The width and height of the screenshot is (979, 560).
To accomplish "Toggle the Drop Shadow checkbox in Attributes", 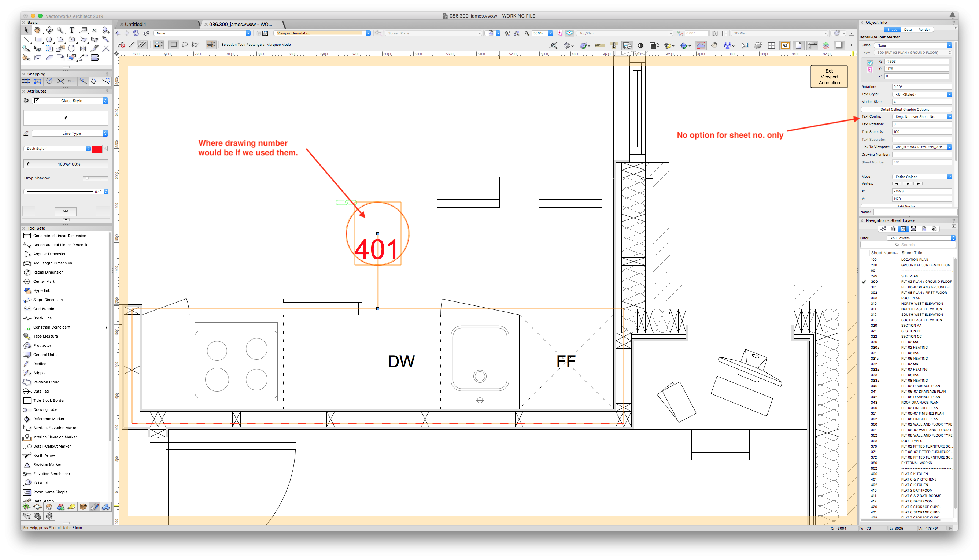I will coord(87,178).
